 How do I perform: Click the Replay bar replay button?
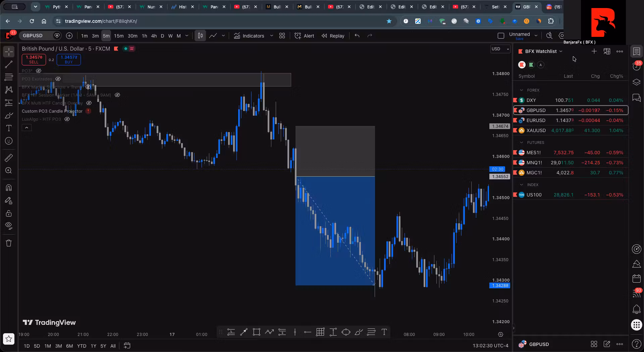[x=333, y=36]
